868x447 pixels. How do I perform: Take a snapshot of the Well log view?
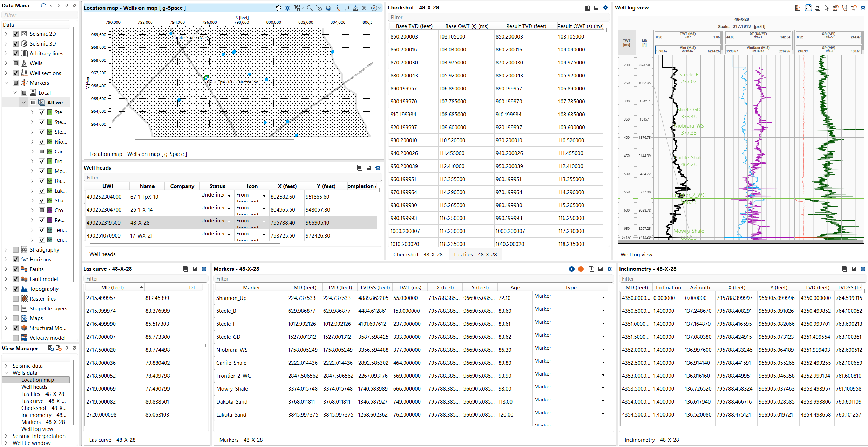click(x=818, y=8)
